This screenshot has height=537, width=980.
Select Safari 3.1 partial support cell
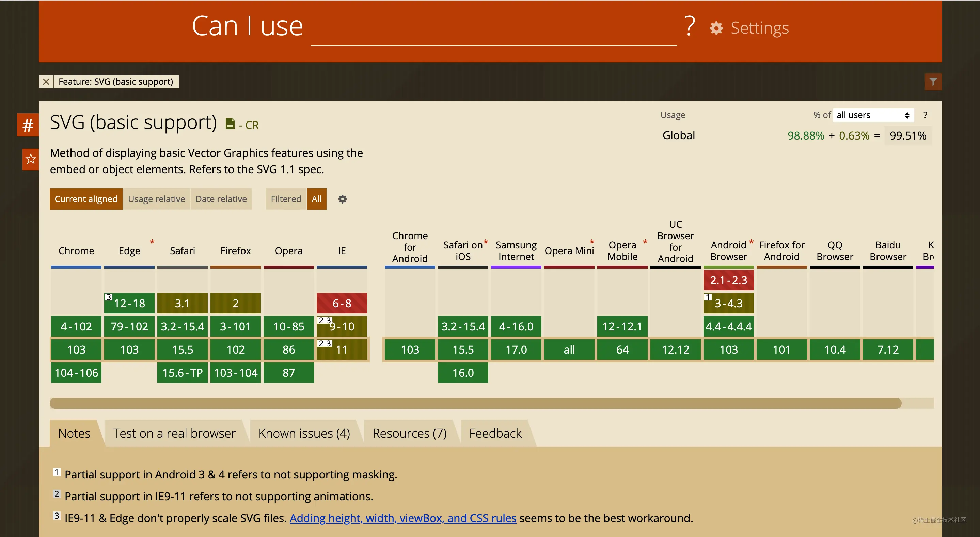tap(182, 303)
